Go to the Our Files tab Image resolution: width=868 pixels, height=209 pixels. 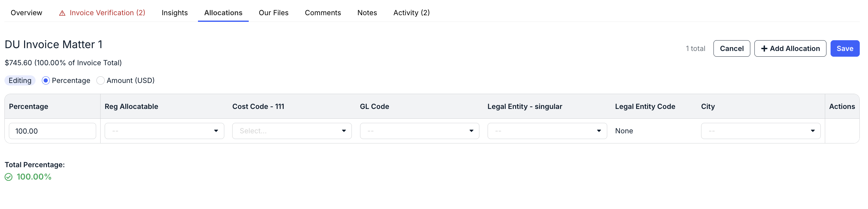point(273,13)
